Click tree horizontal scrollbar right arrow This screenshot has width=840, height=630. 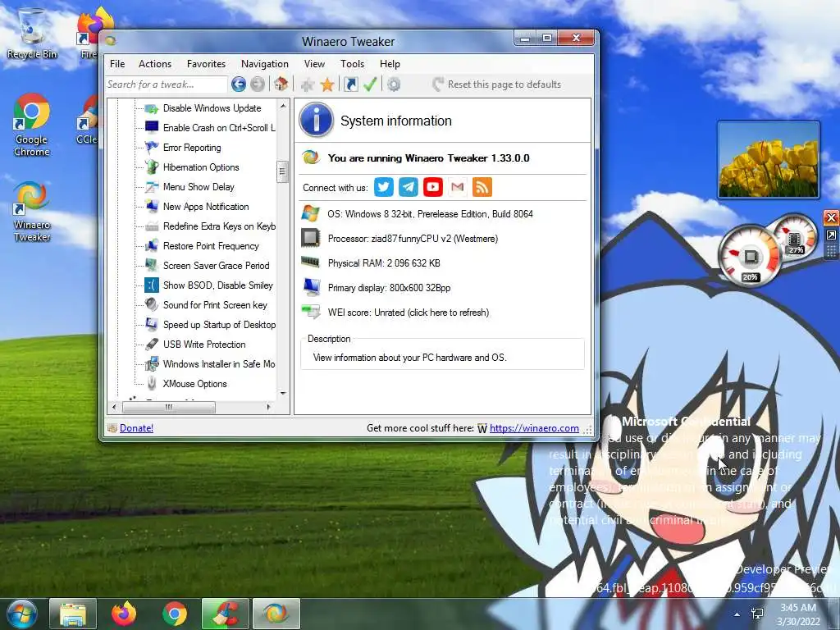pos(268,407)
